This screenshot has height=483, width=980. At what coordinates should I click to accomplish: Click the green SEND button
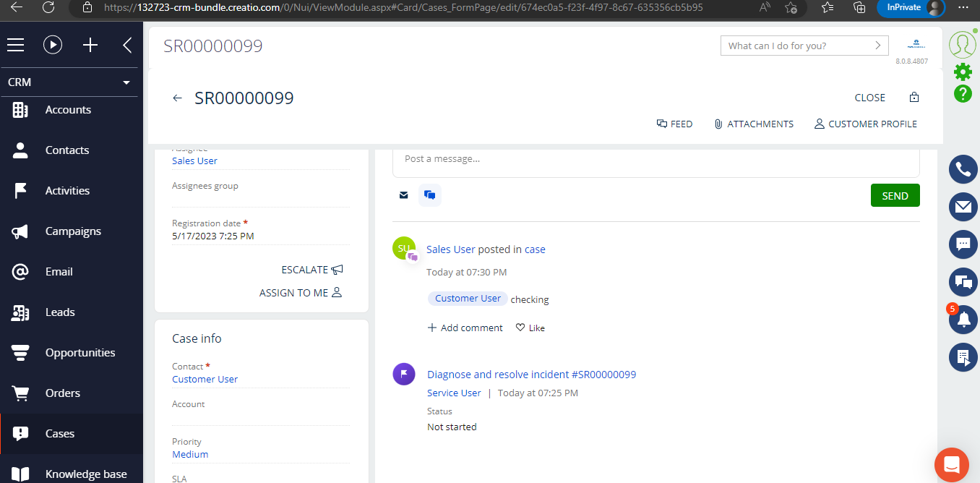click(x=895, y=196)
